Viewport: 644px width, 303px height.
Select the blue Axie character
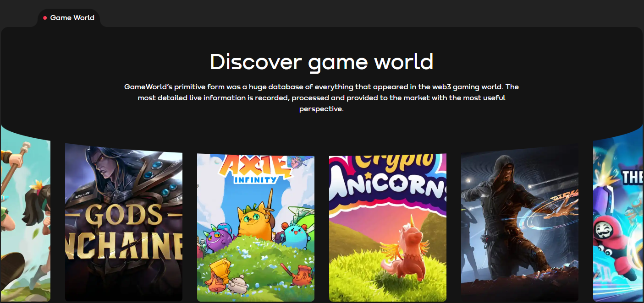pyautogui.click(x=295, y=233)
